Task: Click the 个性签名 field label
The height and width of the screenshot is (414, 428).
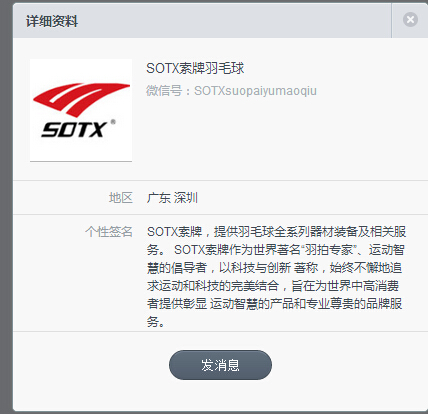Action: [109, 231]
